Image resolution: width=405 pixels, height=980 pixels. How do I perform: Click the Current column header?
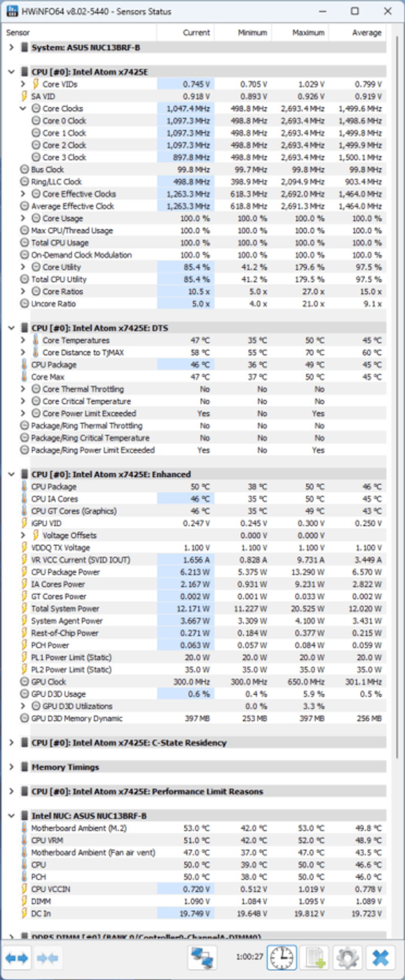pyautogui.click(x=186, y=32)
